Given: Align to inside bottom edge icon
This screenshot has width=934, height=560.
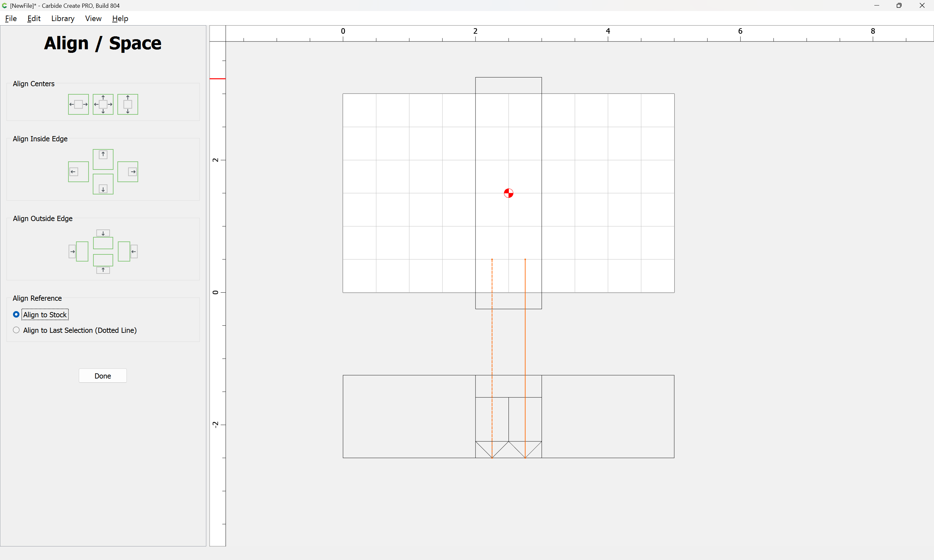Looking at the screenshot, I should 103,184.
